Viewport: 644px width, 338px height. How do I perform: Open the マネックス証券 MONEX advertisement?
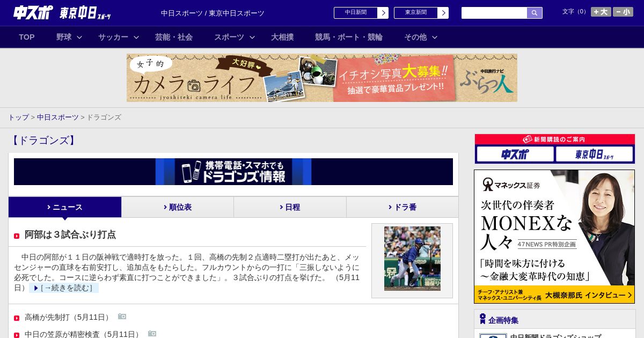[554, 237]
